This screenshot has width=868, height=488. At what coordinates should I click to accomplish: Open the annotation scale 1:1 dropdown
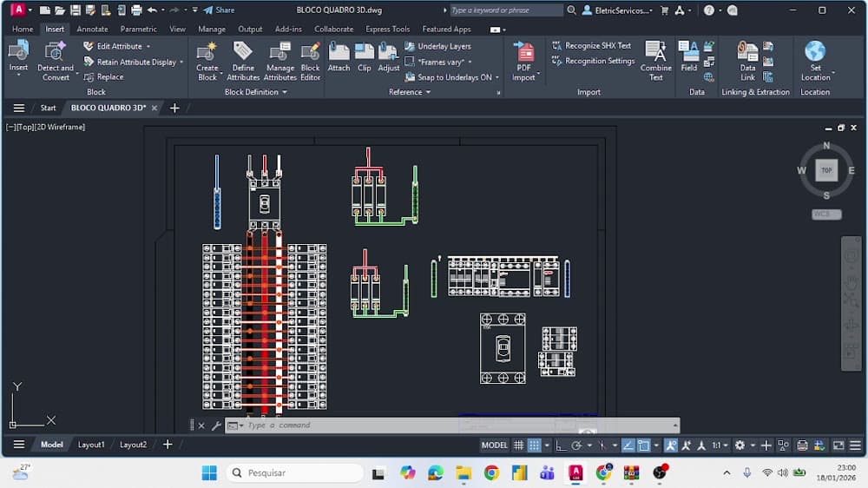[720, 445]
